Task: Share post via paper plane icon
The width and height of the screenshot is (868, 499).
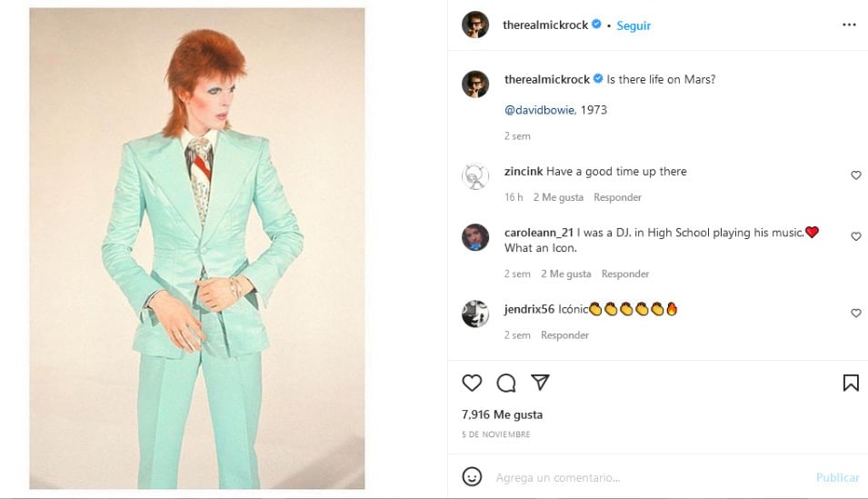Action: (x=540, y=382)
